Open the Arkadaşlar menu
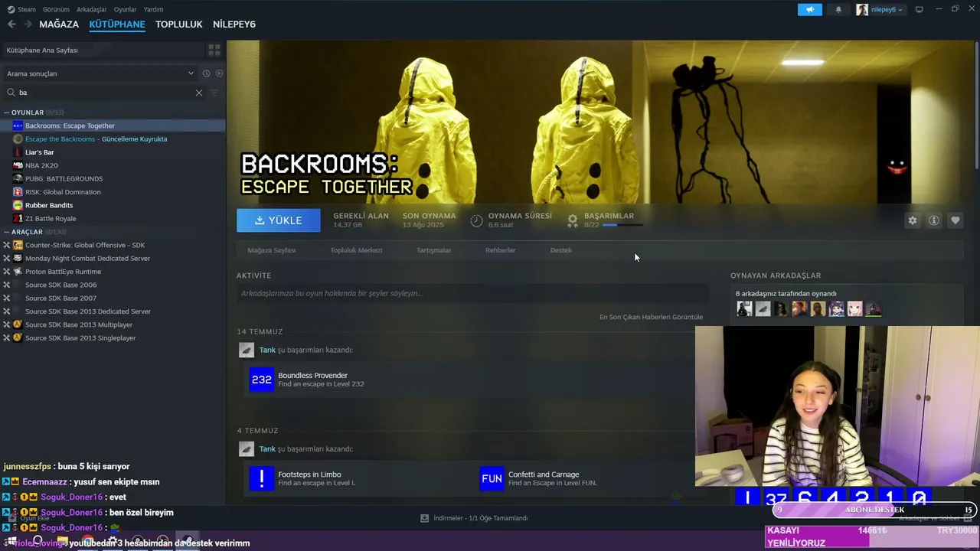 click(92, 9)
